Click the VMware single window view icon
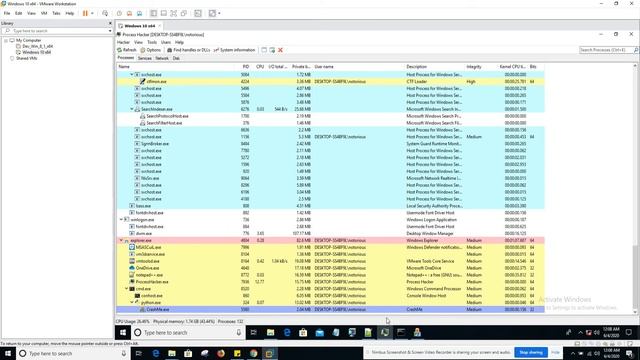Image resolution: width=640 pixels, height=360 pixels. click(164, 13)
